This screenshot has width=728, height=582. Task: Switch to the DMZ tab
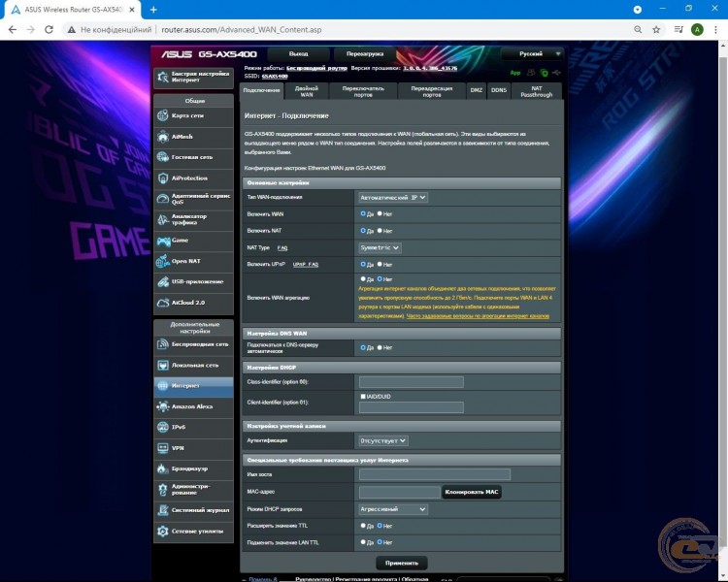tap(477, 91)
